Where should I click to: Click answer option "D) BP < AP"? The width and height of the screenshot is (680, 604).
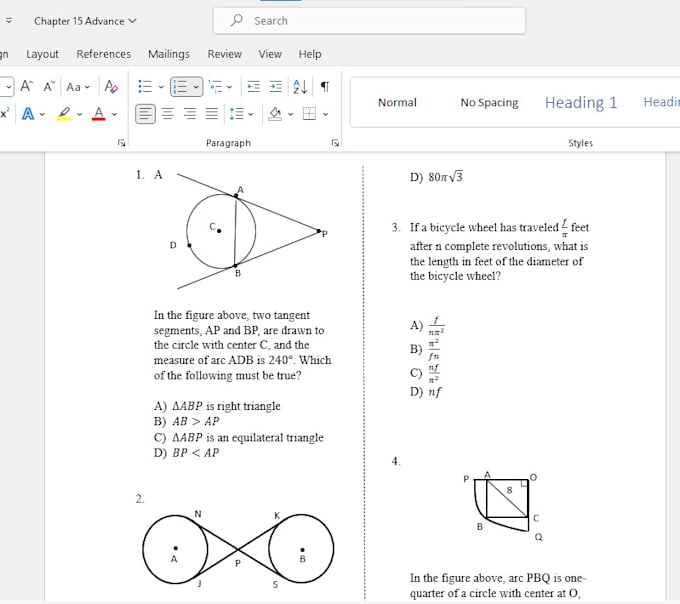tap(186, 453)
